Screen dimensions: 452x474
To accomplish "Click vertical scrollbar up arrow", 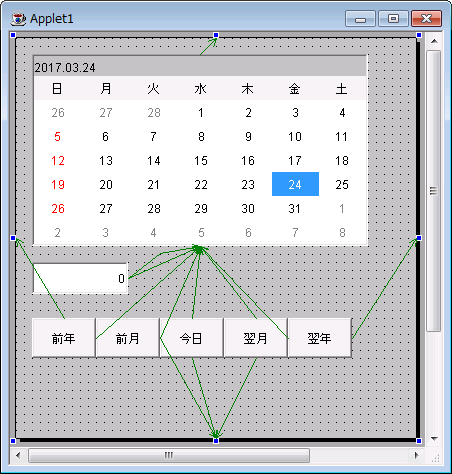I will pyautogui.click(x=434, y=41).
